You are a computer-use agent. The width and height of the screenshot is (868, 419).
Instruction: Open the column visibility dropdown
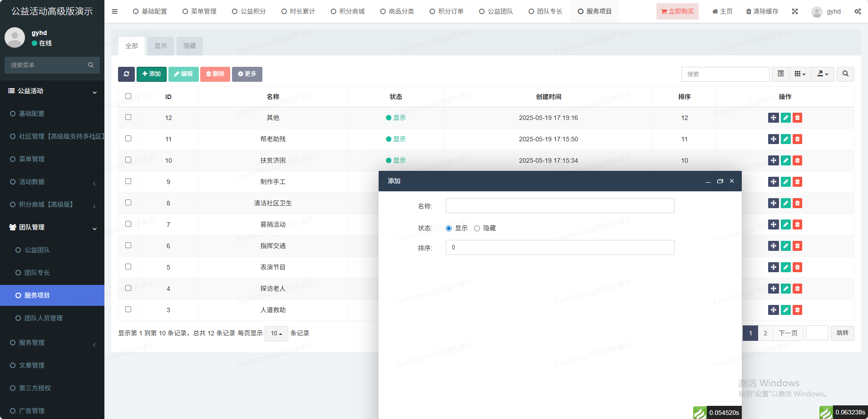(800, 74)
